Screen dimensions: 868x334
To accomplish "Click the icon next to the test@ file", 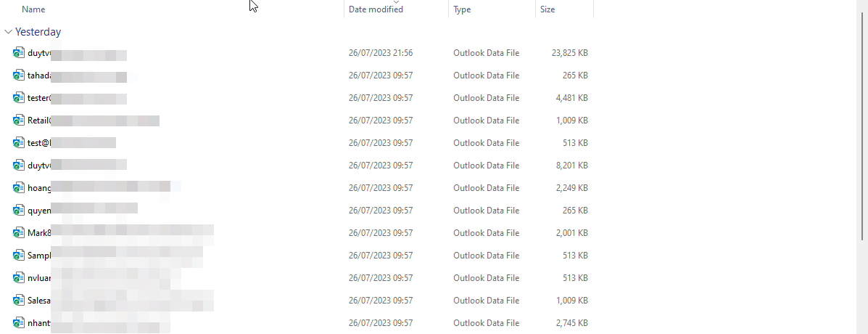I will click(19, 143).
